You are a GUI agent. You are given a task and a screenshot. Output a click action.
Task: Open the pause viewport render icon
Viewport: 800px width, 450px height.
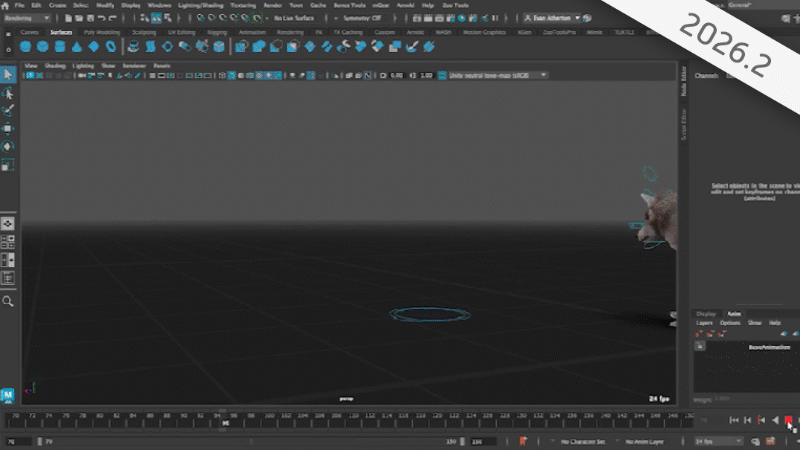495,18
